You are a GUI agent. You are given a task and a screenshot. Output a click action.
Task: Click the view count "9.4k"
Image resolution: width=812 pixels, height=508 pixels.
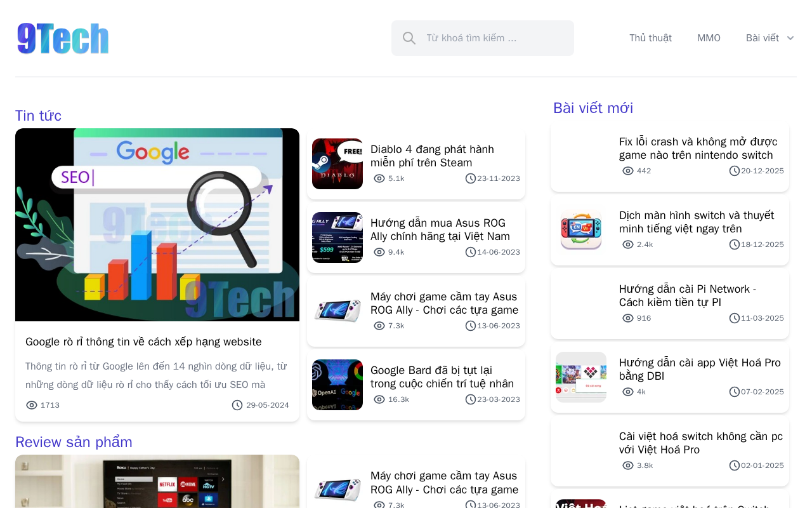coord(396,252)
